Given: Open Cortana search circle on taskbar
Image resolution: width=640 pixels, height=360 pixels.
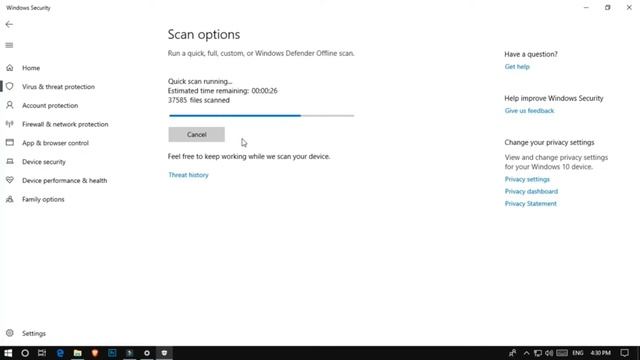Looking at the screenshot, I should 25,353.
